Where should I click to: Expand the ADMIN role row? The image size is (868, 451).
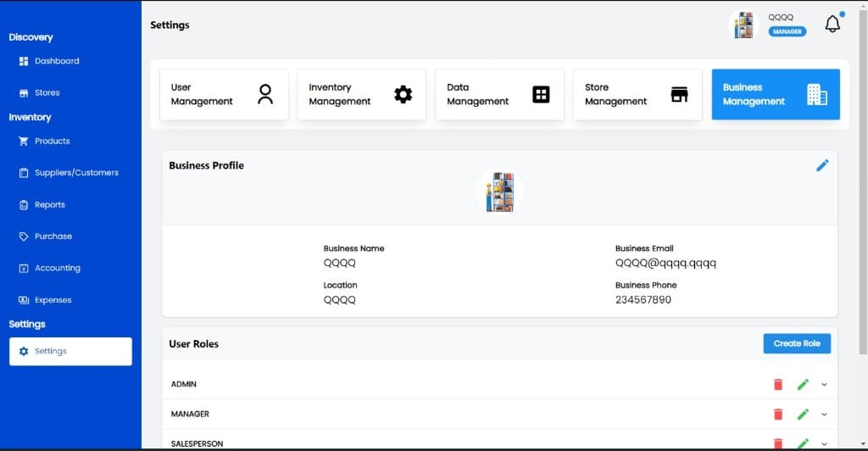pos(824,385)
